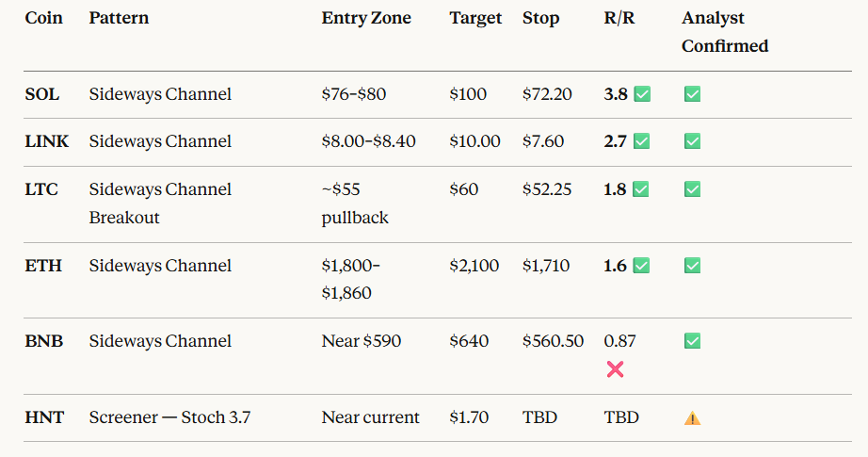
Task: Click LTC's Analyst Confirmed checkmark
Action: 692,189
